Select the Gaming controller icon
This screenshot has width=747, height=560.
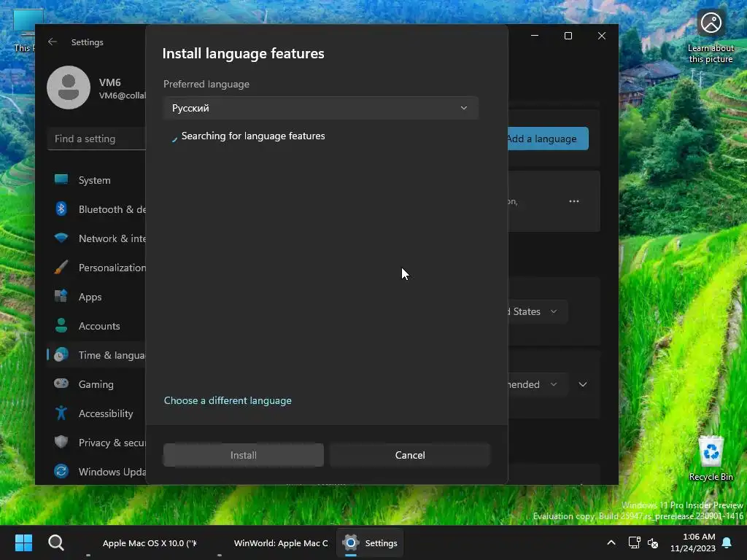coord(61,384)
